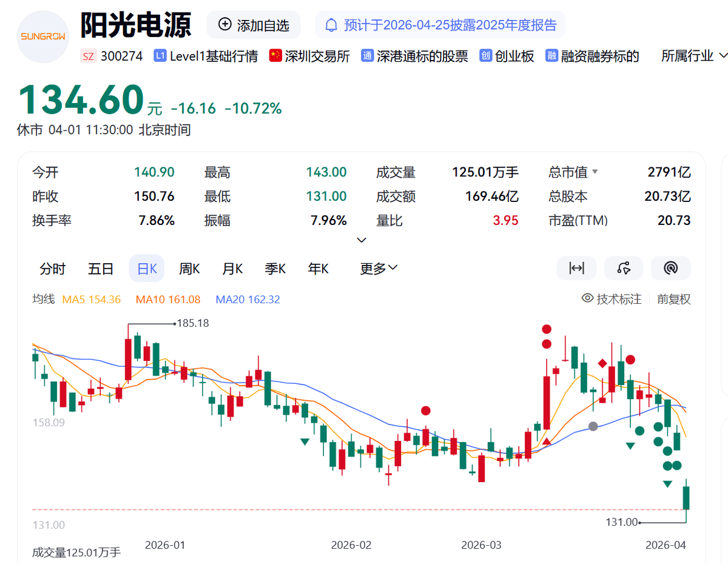The image size is (728, 564).
Task: Switch to 五日 chart tab
Action: [101, 269]
